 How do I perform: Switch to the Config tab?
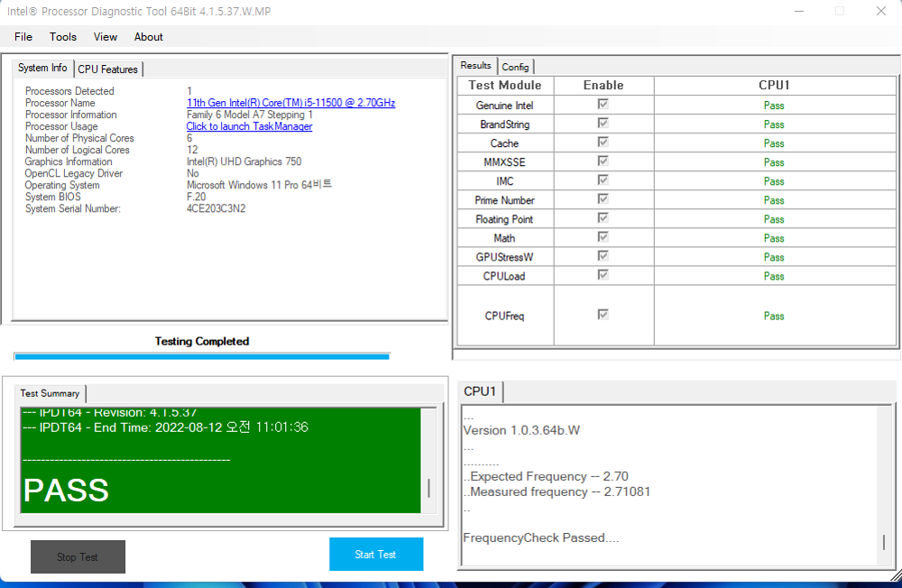(515, 67)
